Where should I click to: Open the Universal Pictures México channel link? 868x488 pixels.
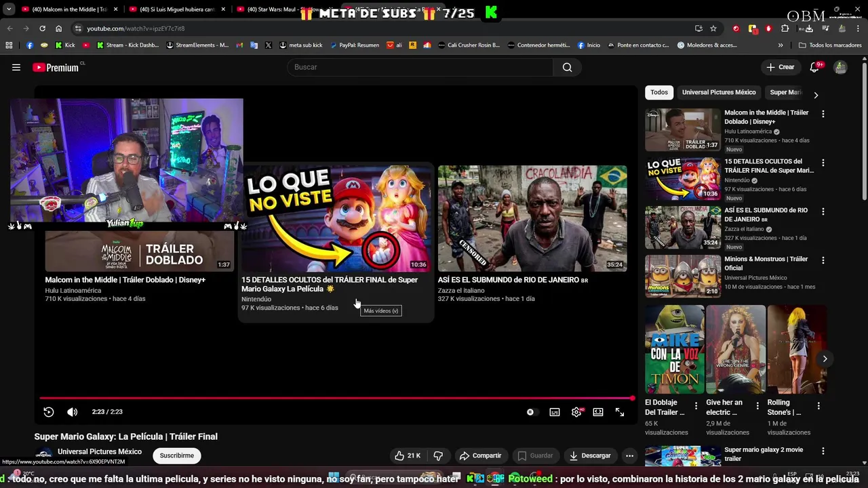[100, 451]
